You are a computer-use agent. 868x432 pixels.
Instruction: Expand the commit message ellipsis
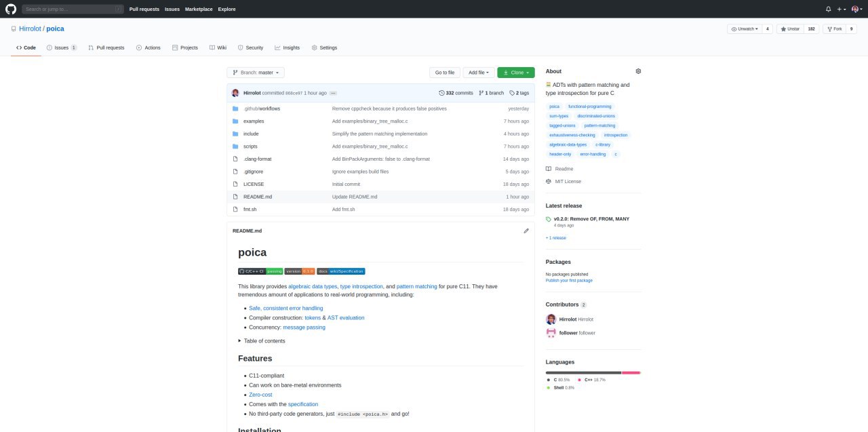[333, 93]
